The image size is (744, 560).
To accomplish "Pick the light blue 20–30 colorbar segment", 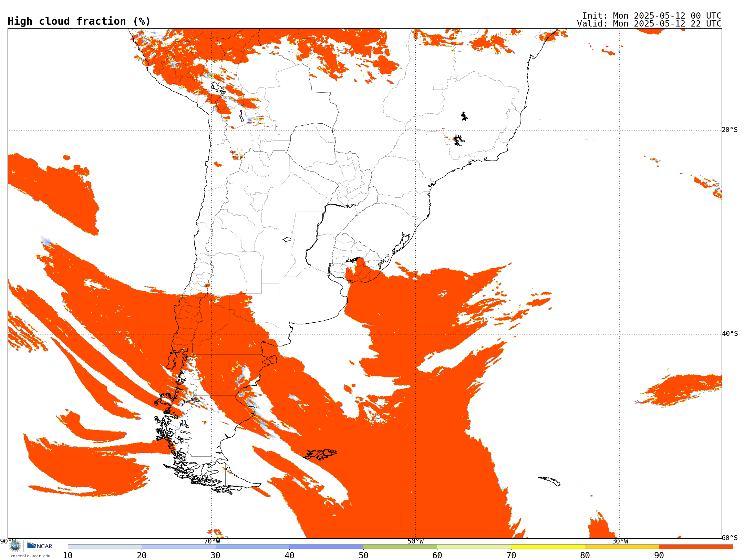I will click(x=178, y=547).
